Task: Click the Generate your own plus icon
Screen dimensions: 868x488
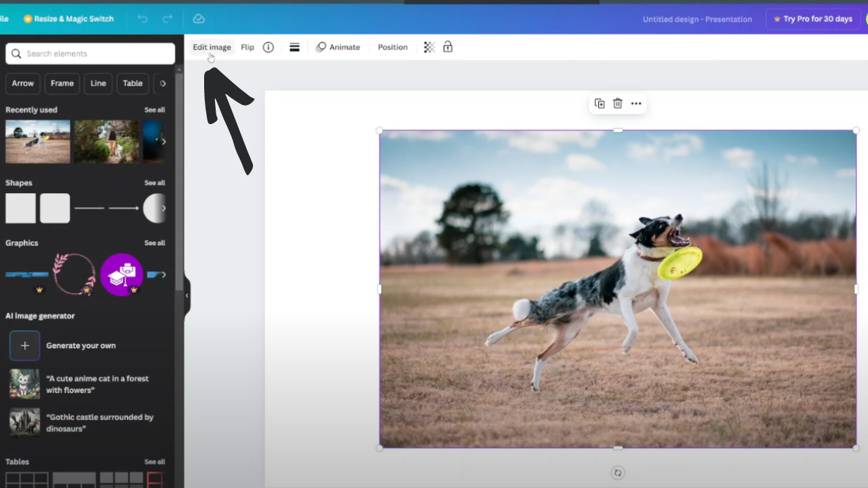Action: (x=24, y=346)
